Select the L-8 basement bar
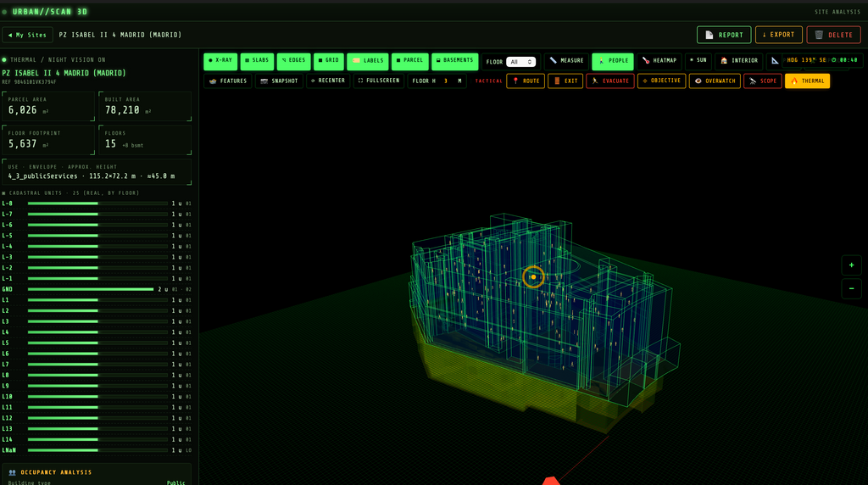 pyautogui.click(x=97, y=203)
